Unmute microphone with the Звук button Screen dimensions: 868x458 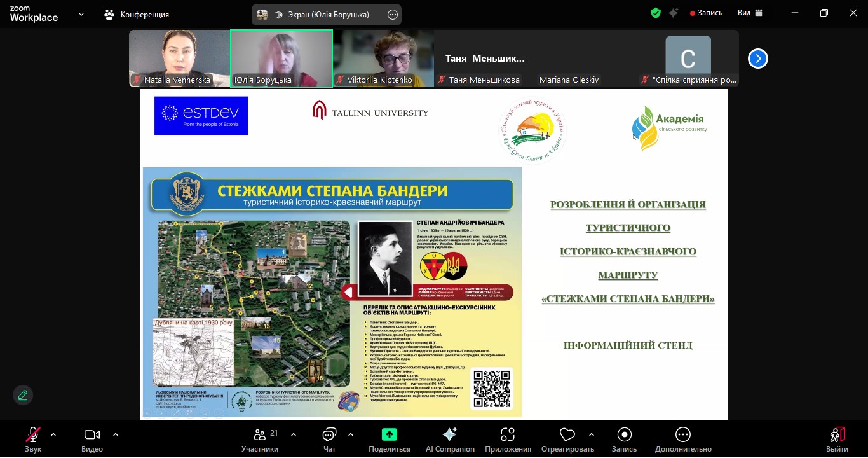pyautogui.click(x=32, y=439)
